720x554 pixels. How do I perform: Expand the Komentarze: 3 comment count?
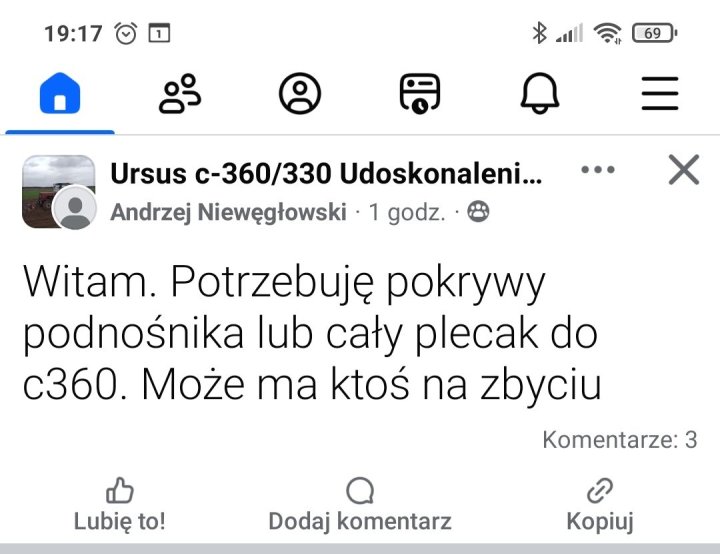click(619, 439)
